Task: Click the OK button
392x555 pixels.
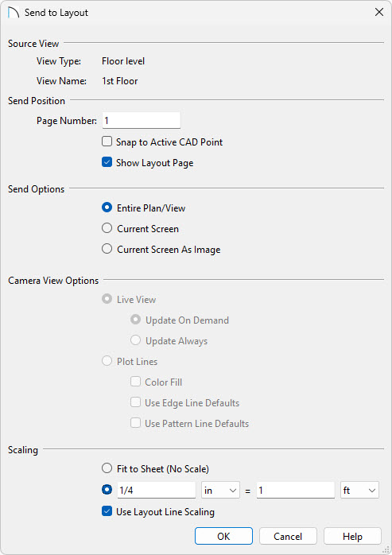Action: pyautogui.click(x=223, y=536)
